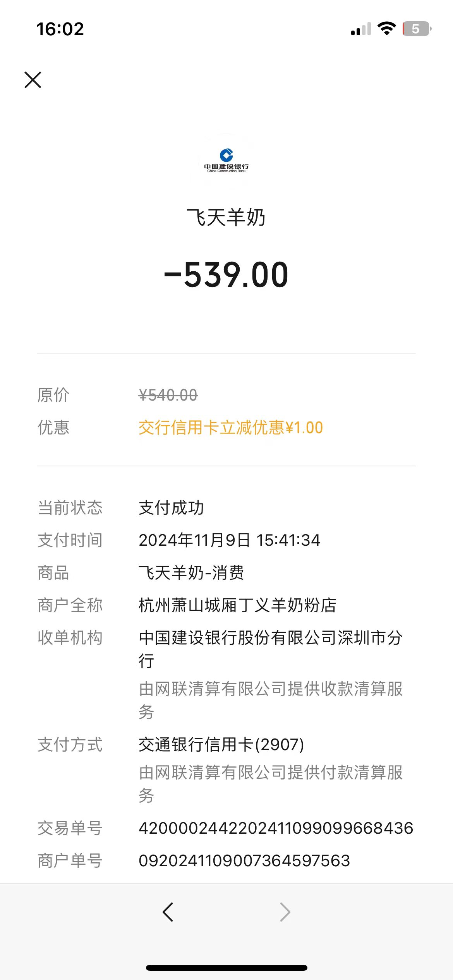
Task: Tap the 16:02 clock in status bar
Action: [x=60, y=29]
